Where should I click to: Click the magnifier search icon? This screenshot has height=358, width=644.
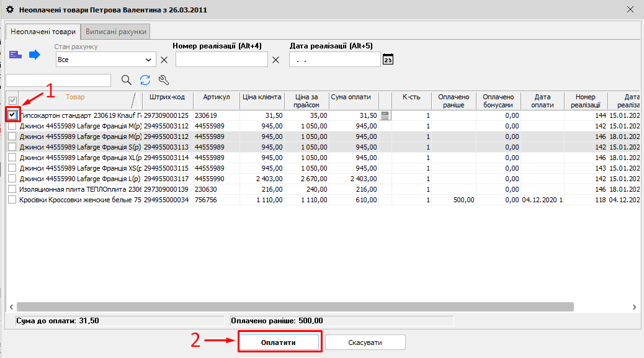127,80
